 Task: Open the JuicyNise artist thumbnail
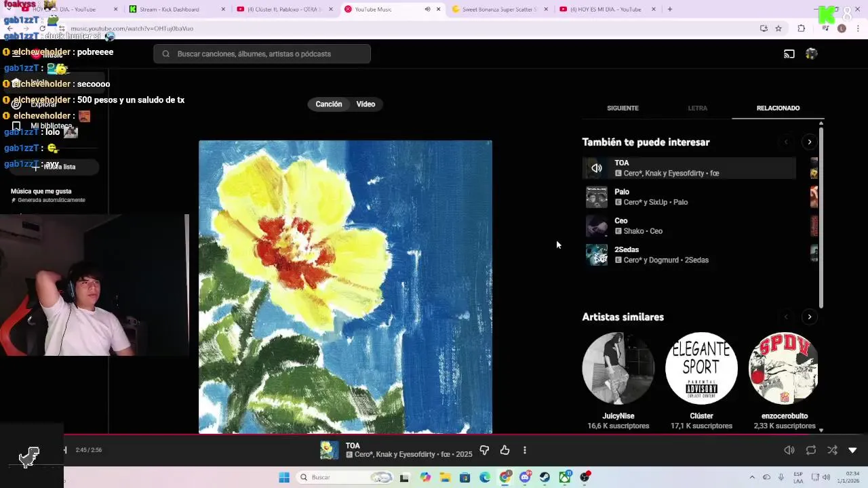pyautogui.click(x=618, y=368)
